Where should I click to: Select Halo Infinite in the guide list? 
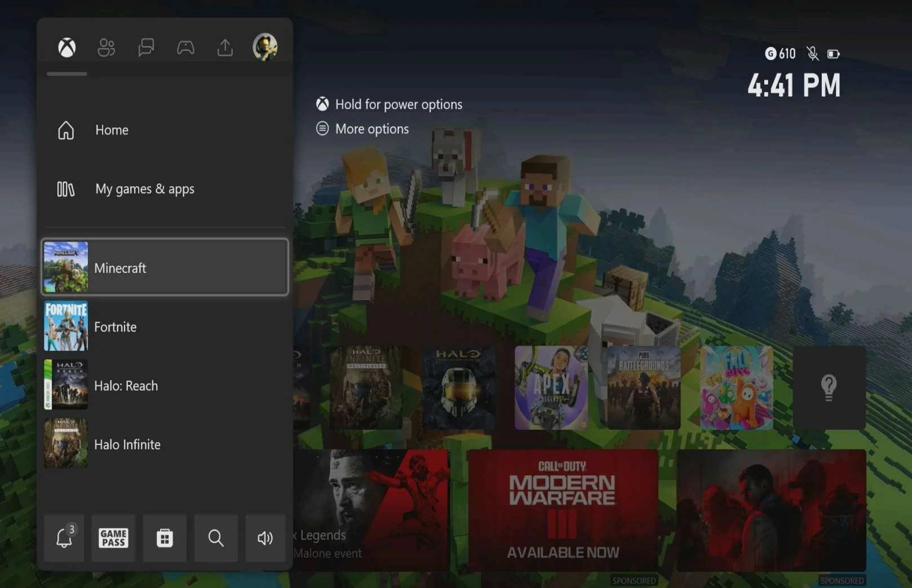pyautogui.click(x=165, y=444)
